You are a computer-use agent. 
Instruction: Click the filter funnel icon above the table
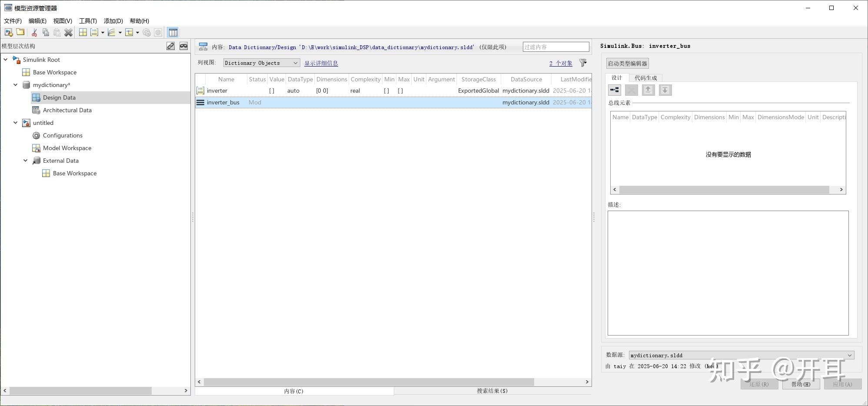point(583,63)
